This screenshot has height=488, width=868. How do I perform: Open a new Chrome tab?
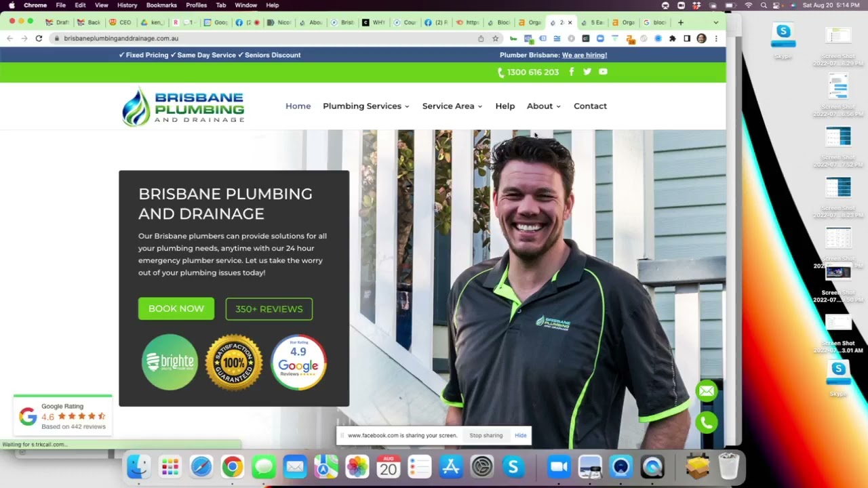(681, 22)
